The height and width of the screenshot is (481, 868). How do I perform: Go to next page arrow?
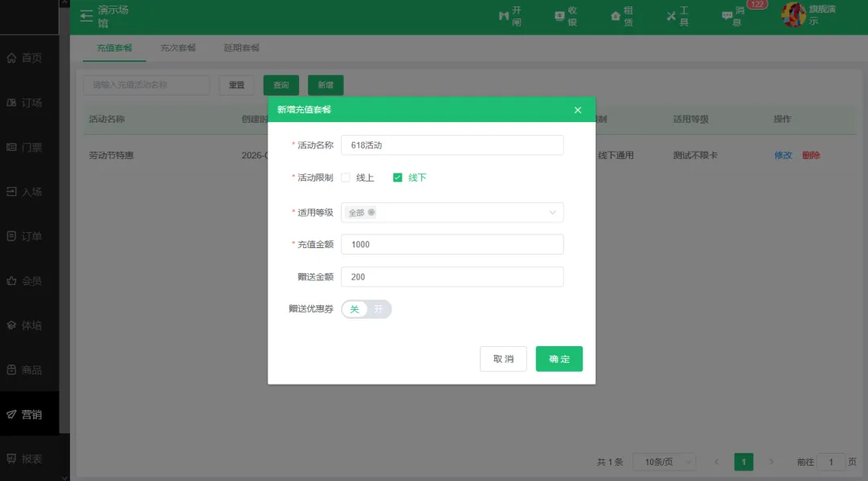(771, 462)
